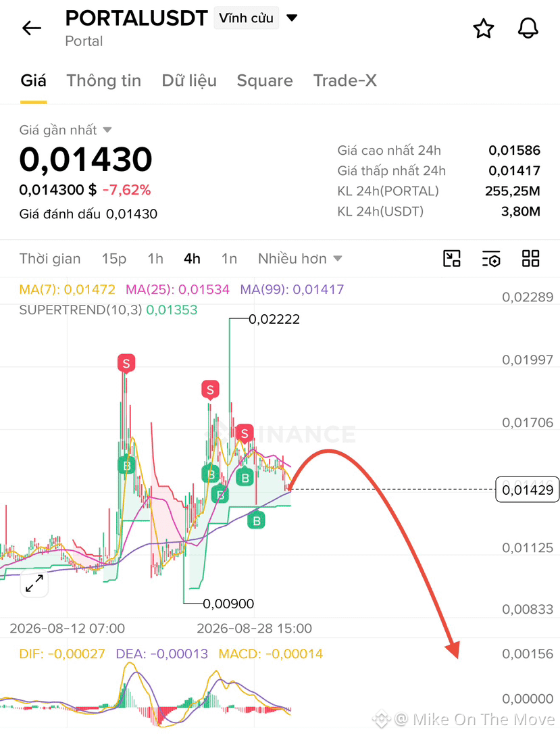This screenshot has width=560, height=736.
Task: Open price alert bell icon
Action: (528, 28)
